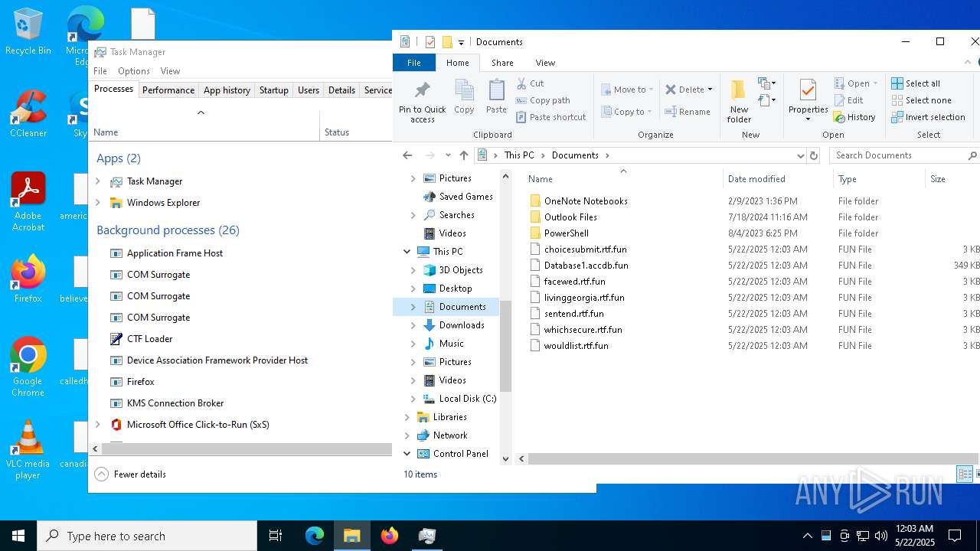Click the Rename ribbon button
This screenshot has height=551, width=980.
click(688, 112)
